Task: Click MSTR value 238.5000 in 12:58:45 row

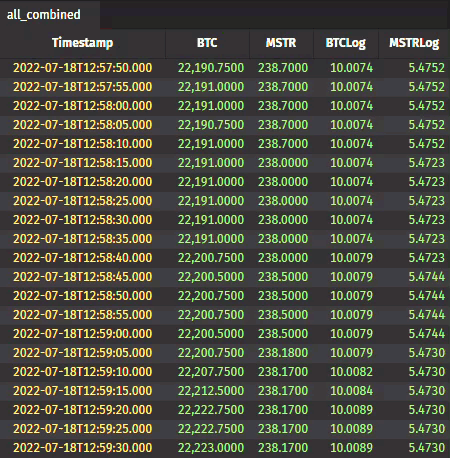Action: [283, 277]
